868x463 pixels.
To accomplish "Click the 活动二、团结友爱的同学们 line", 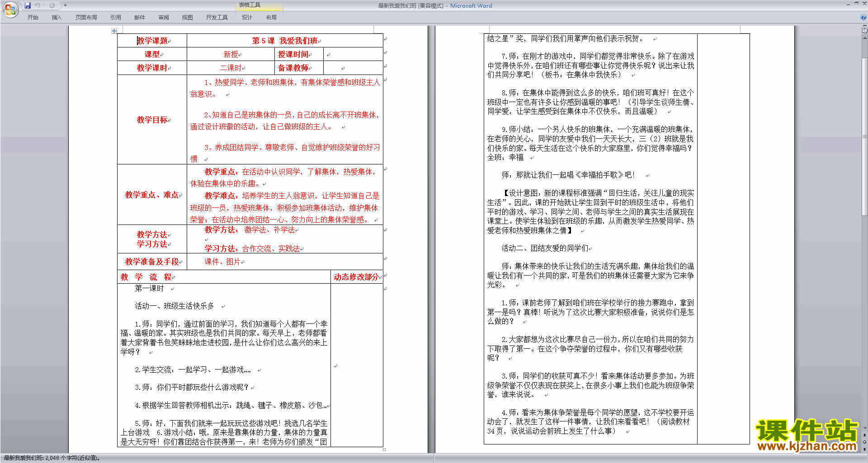I will click(545, 248).
